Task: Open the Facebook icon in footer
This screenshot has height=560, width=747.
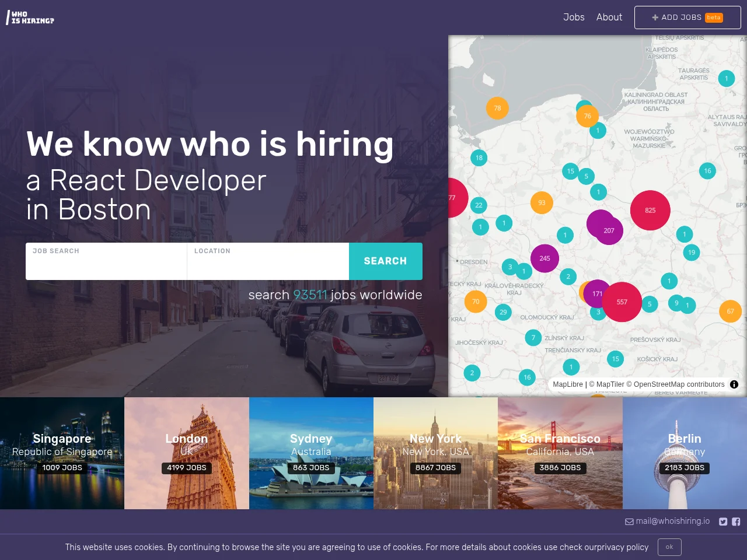Action: tap(736, 521)
